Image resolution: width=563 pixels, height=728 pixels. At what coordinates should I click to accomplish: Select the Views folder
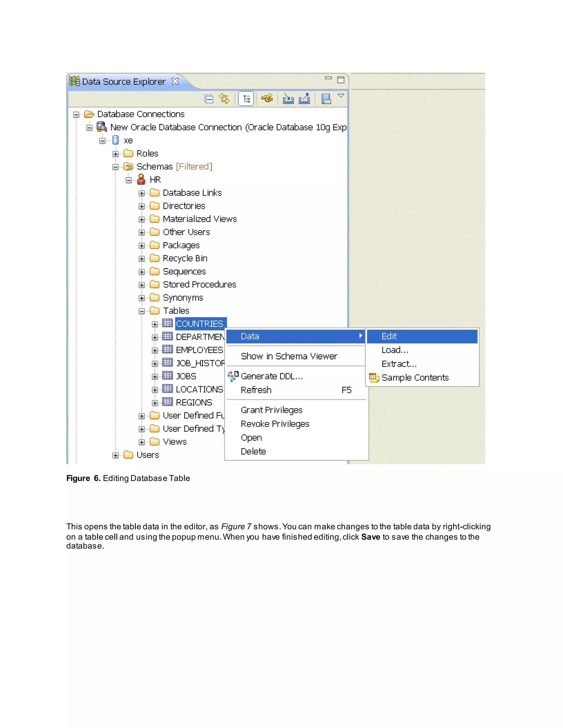coord(175,442)
